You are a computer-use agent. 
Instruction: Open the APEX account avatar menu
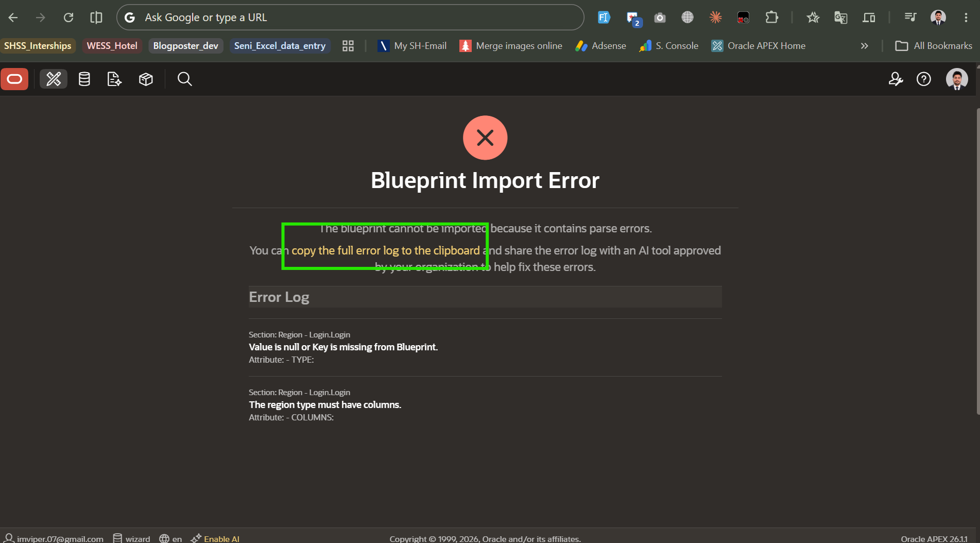click(957, 79)
